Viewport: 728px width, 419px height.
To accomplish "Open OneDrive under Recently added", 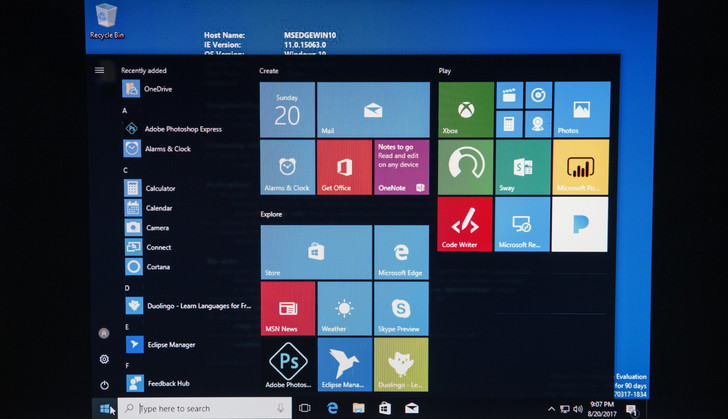I will 157,89.
